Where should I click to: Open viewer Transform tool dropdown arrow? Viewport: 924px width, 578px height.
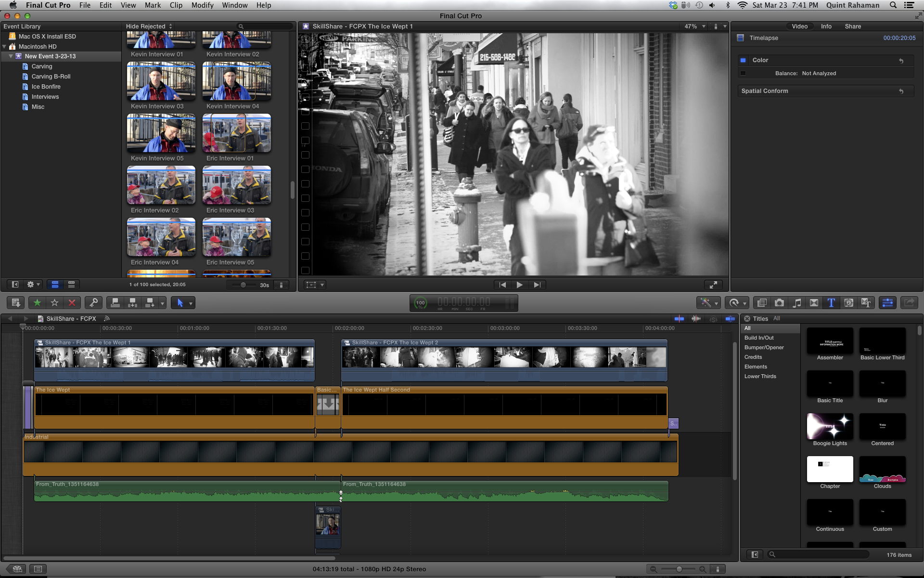322,285
